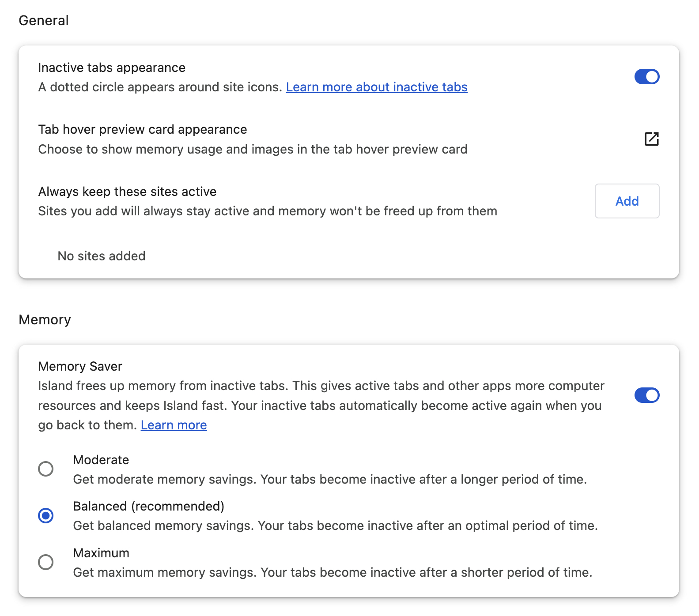Click the 'Memory' section heading
Screen dimensions: 699x616
pyautogui.click(x=45, y=320)
